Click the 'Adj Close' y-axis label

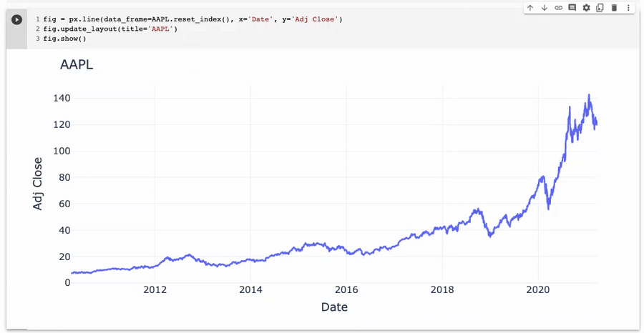38,184
